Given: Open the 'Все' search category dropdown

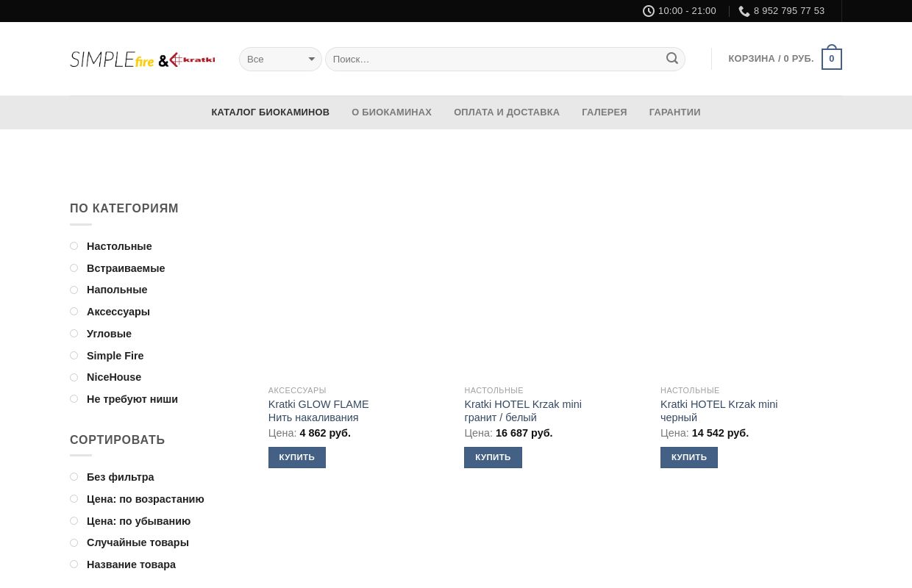Looking at the screenshot, I should [280, 59].
